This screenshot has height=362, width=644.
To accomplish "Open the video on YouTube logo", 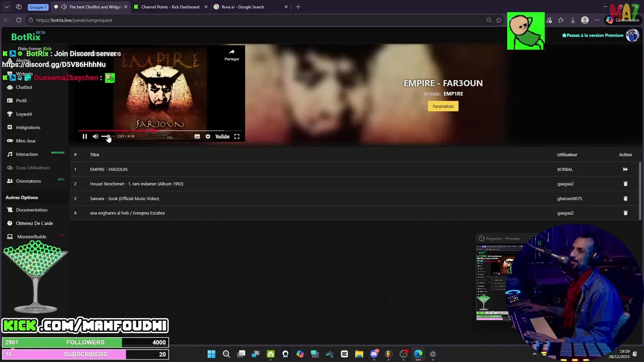I will coord(222,137).
